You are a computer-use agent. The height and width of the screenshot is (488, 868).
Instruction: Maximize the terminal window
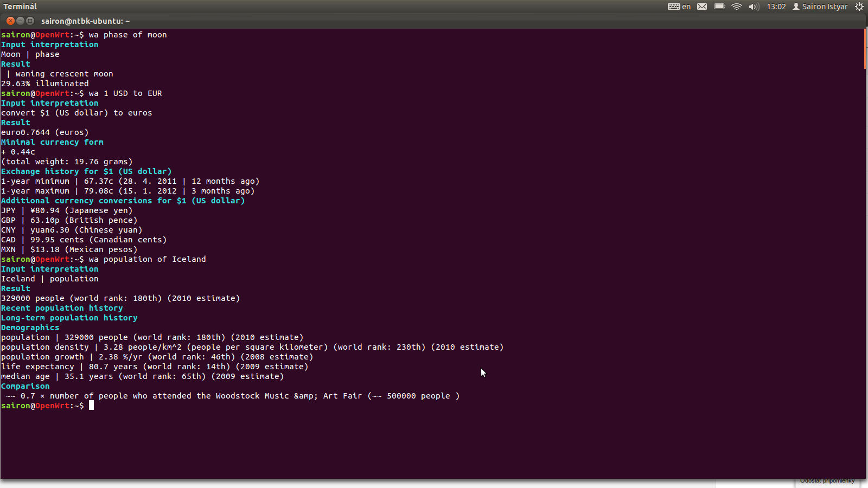pyautogui.click(x=30, y=21)
